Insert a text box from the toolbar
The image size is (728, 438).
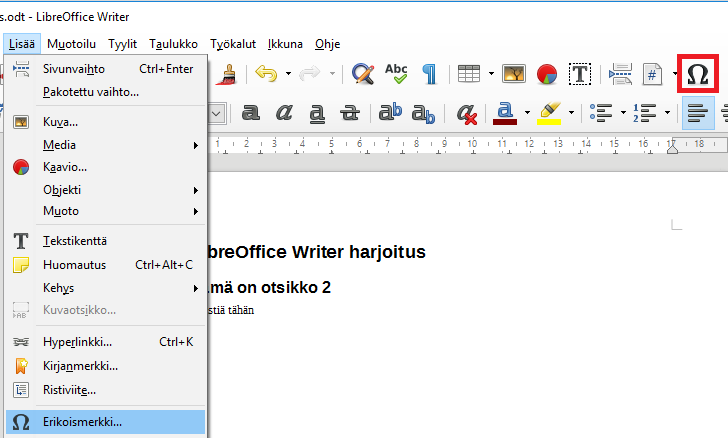point(579,74)
